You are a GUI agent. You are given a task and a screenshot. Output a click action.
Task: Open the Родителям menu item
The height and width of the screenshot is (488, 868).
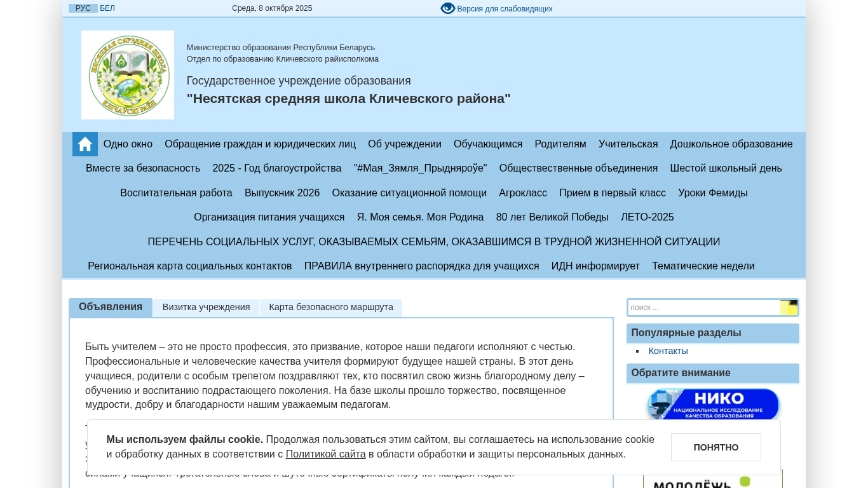[560, 144]
